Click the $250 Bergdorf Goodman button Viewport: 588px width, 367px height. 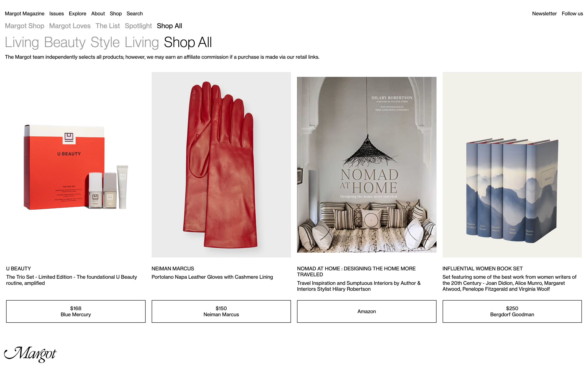click(x=512, y=311)
